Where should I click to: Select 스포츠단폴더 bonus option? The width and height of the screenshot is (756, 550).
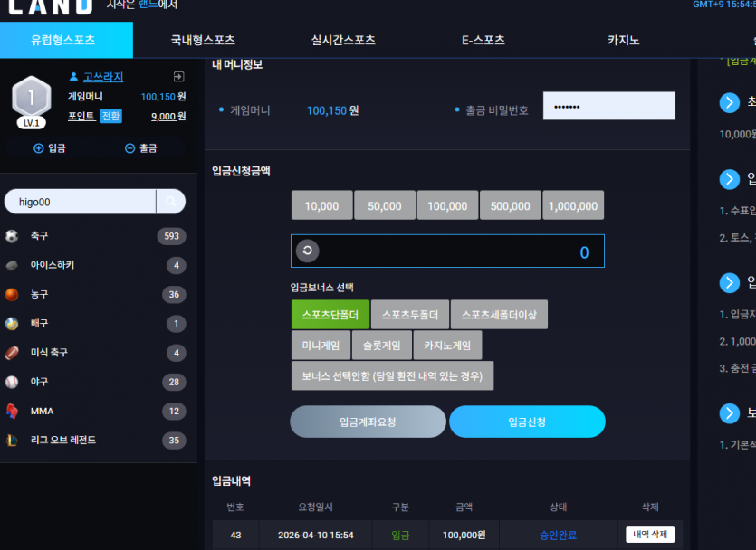click(330, 315)
